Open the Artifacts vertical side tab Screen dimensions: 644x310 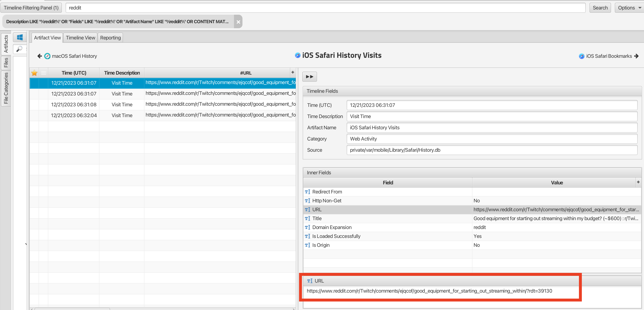click(x=6, y=44)
